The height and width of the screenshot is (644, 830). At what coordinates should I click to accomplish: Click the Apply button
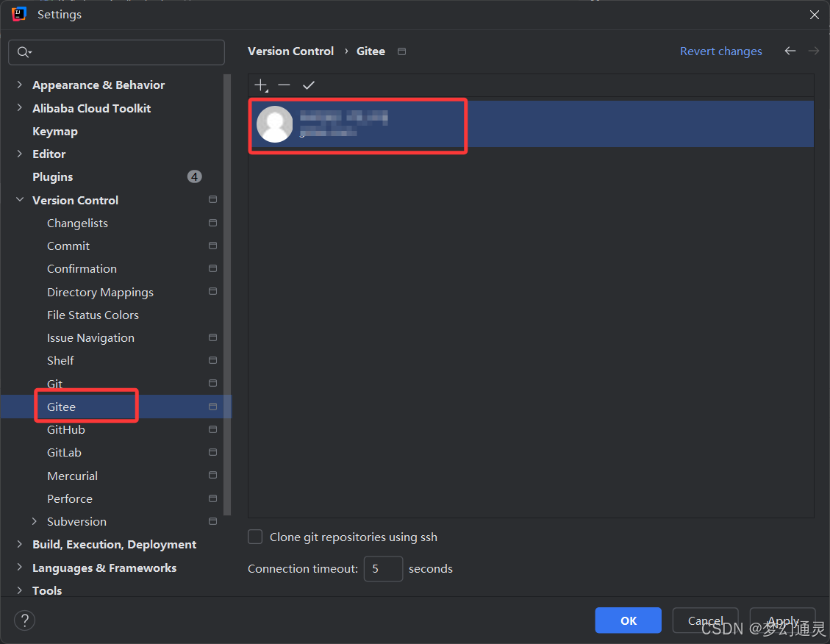[x=783, y=620]
